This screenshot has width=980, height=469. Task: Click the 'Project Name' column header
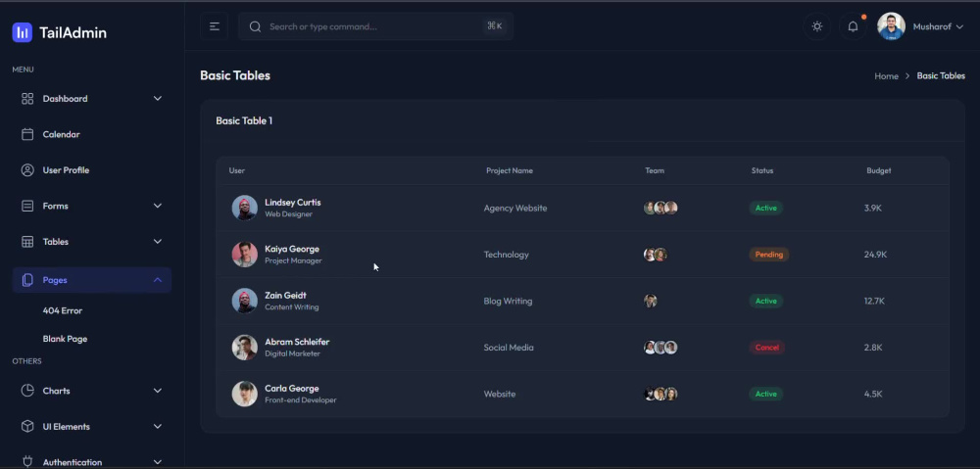[x=510, y=170]
